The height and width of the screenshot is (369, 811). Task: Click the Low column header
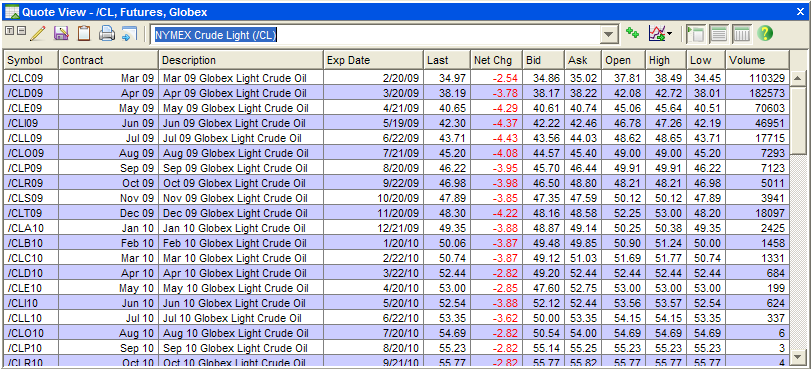[706, 60]
